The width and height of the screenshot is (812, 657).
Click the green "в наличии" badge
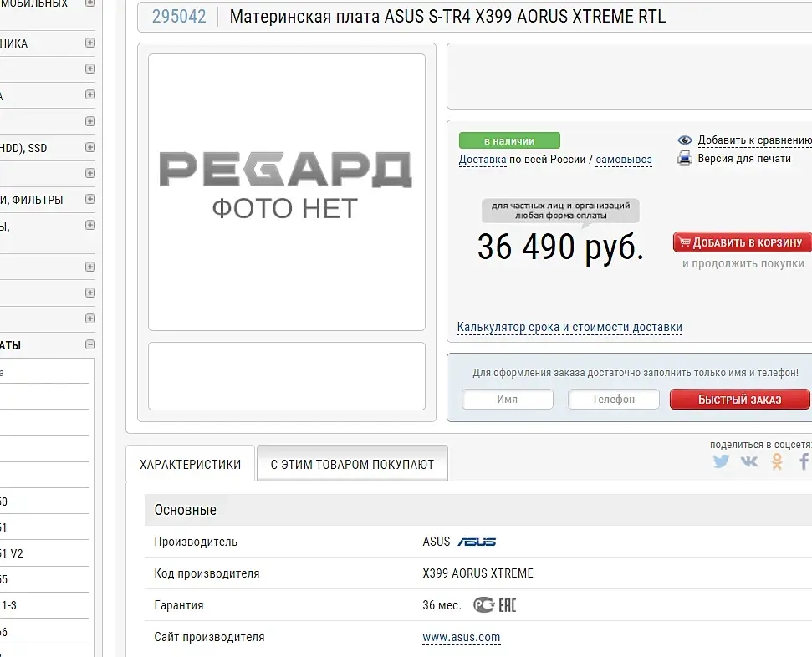tap(509, 140)
